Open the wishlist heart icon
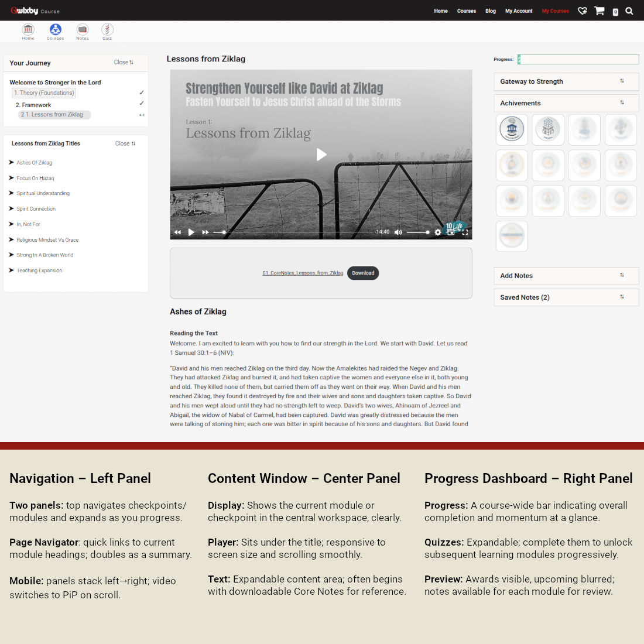 coord(582,11)
